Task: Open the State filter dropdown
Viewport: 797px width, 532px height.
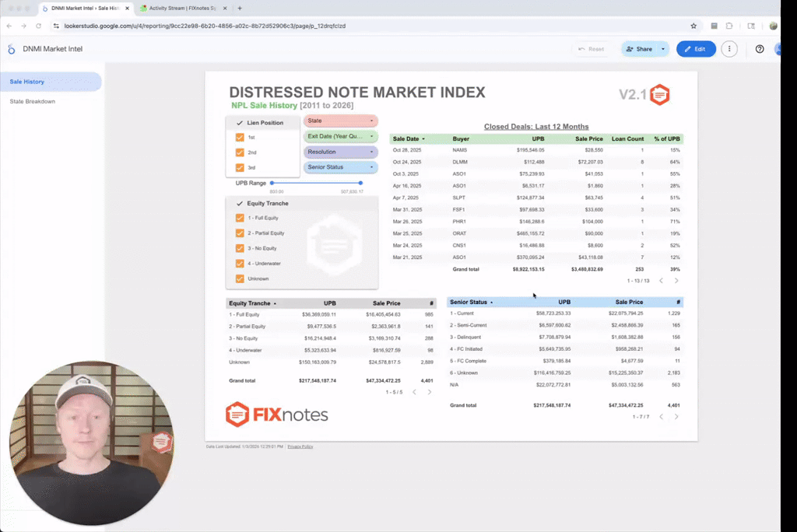Action: pyautogui.click(x=341, y=121)
